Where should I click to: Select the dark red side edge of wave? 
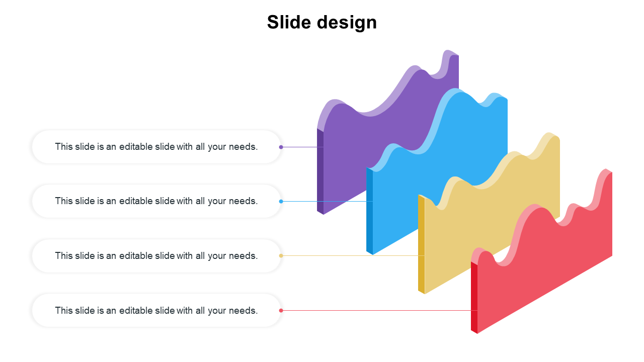(474, 297)
